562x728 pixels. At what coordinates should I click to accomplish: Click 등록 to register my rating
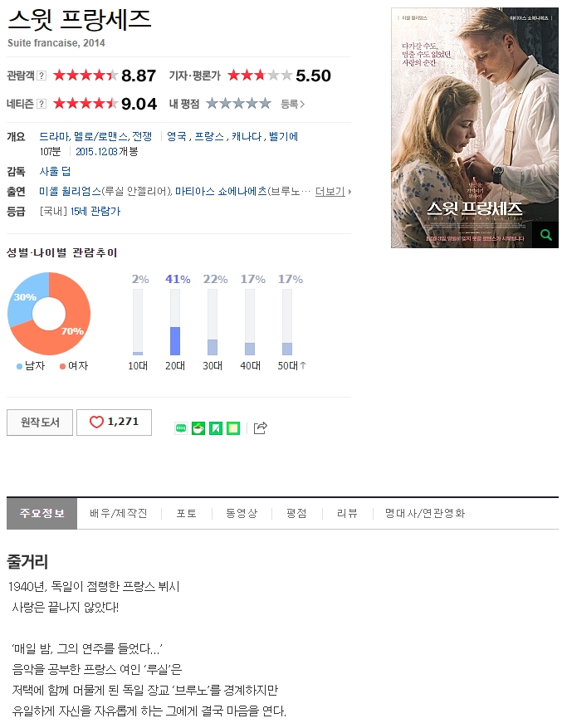(x=292, y=104)
